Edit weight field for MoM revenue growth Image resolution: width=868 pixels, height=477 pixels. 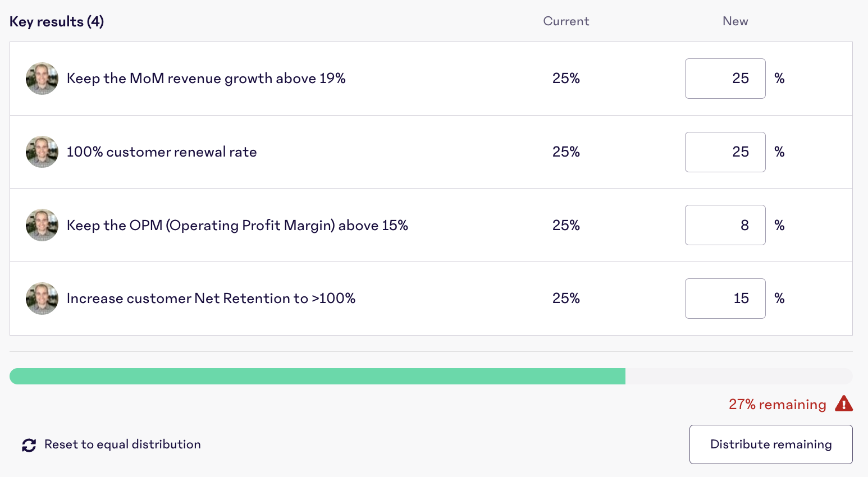pyautogui.click(x=725, y=79)
